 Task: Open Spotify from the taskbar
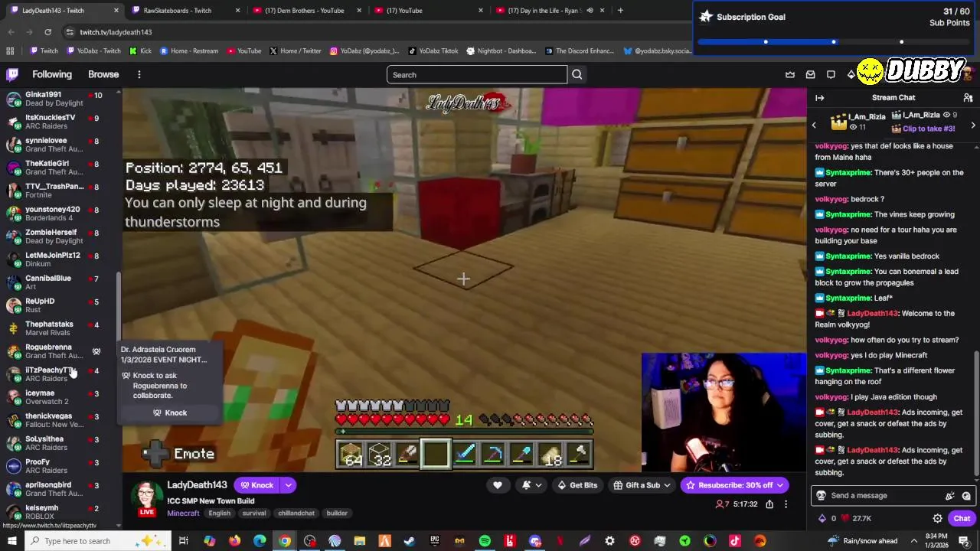485,541
